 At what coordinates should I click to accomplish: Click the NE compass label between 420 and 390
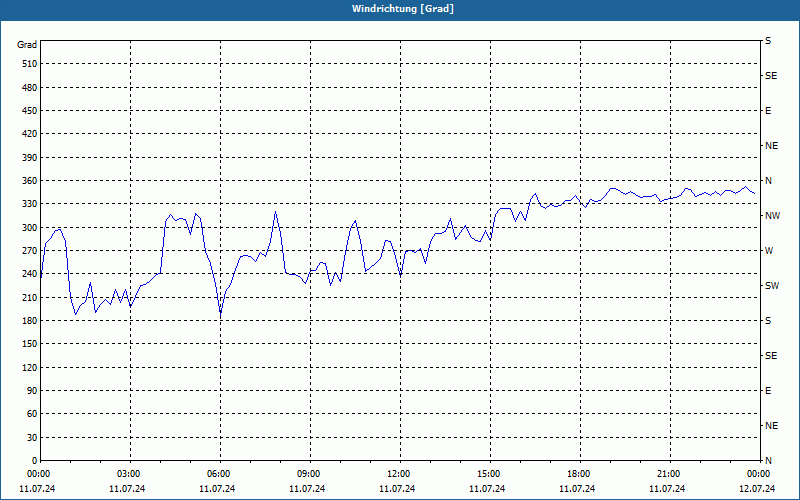pos(771,146)
